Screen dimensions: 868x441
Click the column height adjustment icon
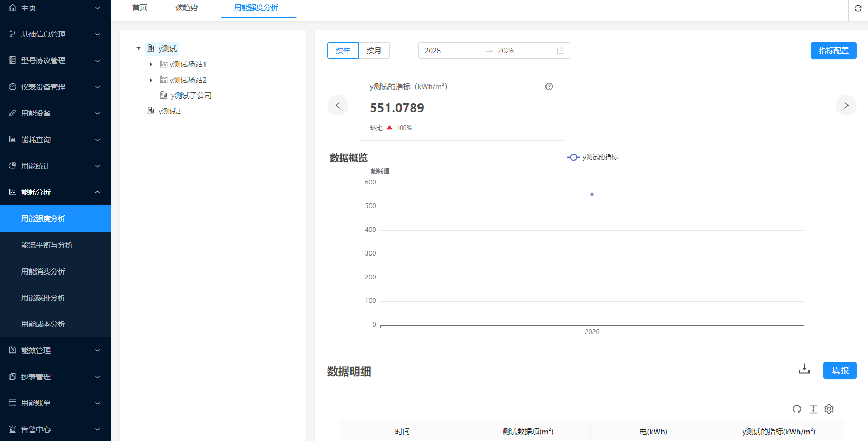(813, 409)
